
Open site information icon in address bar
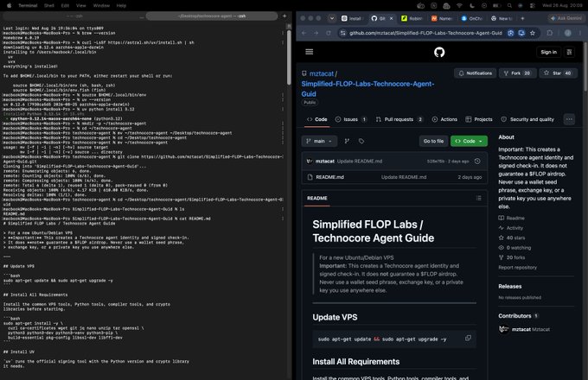[x=342, y=33]
